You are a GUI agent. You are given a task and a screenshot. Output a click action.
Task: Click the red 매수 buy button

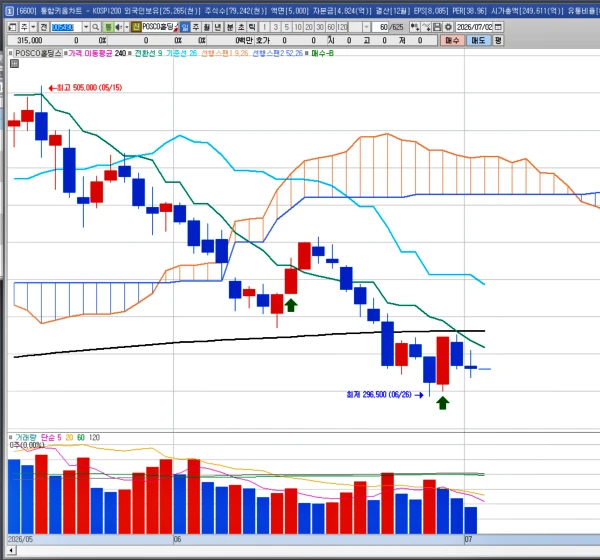point(452,40)
